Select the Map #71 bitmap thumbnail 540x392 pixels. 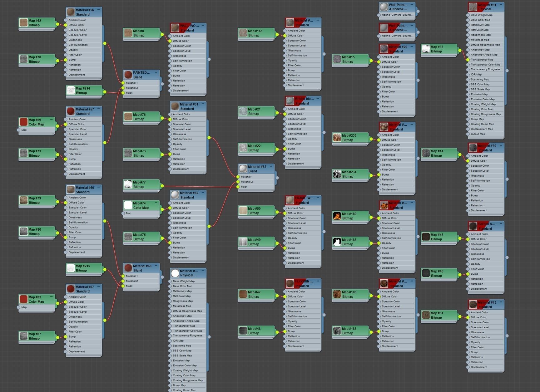23,153
